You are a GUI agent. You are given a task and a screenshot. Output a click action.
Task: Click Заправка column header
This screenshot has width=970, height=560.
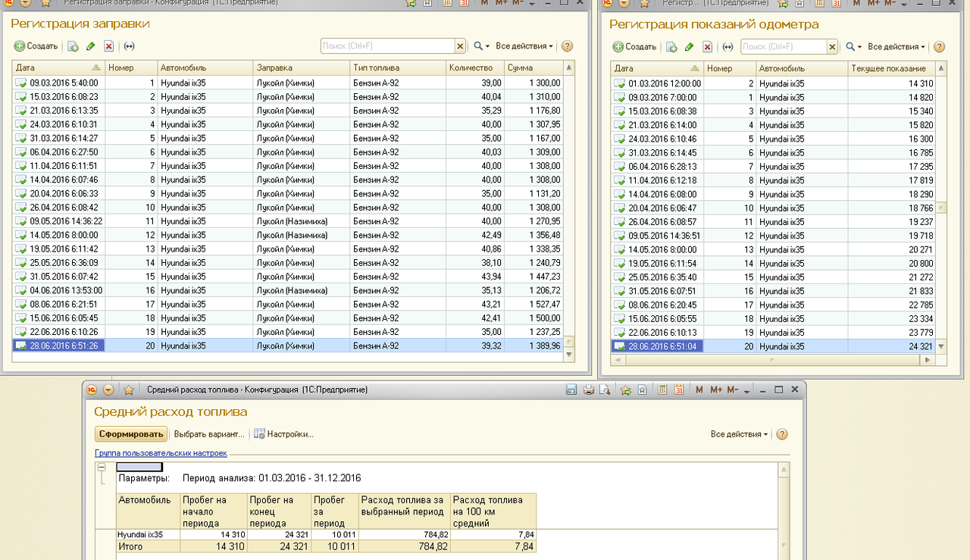[x=302, y=67]
